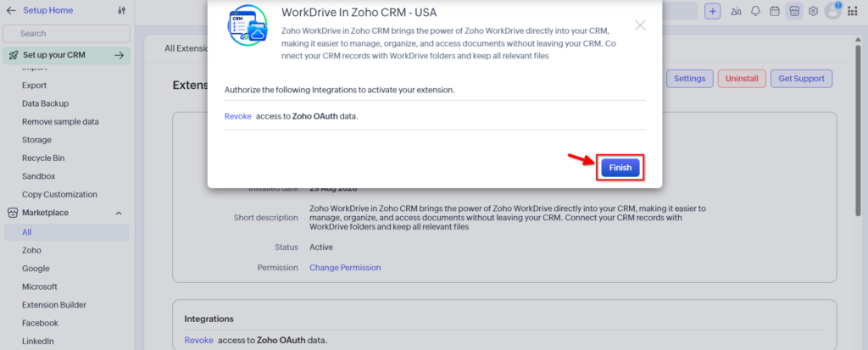Click arrow icon on Set up your CRM
The image size is (868, 350).
coord(119,55)
